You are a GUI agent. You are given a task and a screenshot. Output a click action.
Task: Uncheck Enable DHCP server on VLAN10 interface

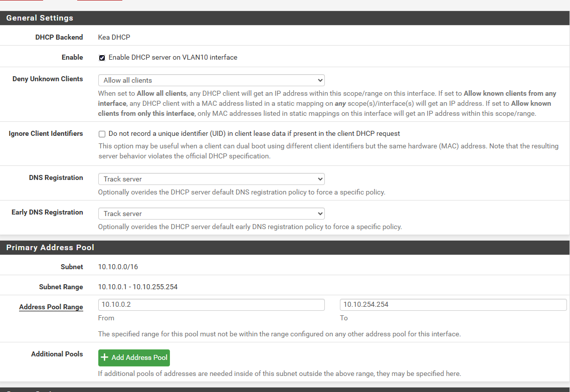tap(102, 58)
